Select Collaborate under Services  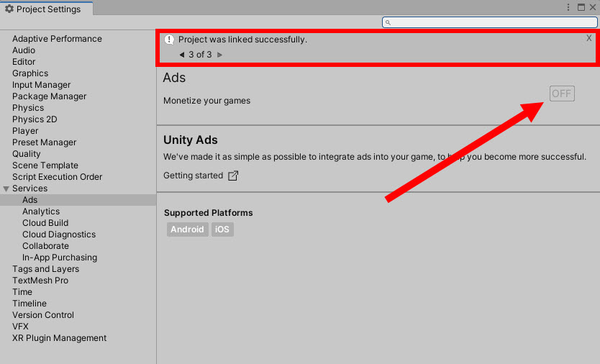(45, 246)
